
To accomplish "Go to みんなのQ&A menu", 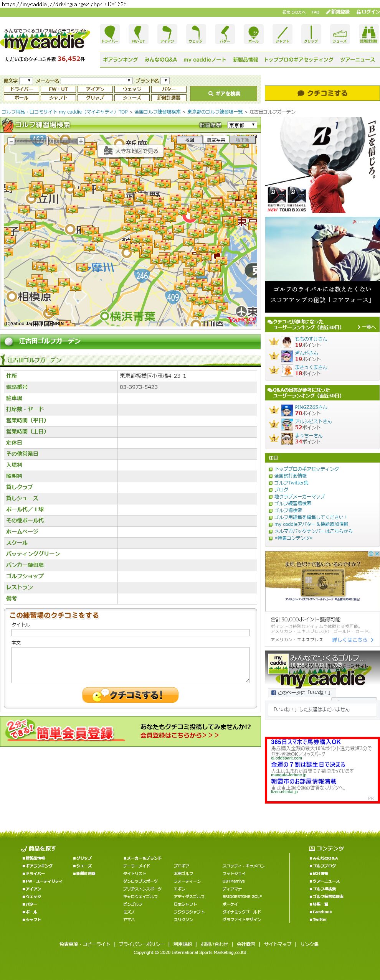I will tap(160, 59).
